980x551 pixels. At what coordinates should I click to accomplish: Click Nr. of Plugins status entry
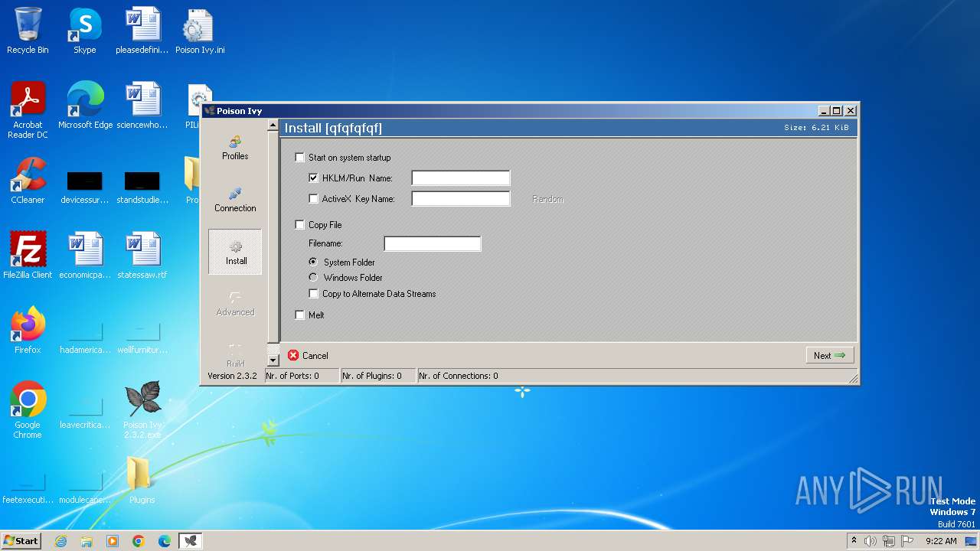378,376
